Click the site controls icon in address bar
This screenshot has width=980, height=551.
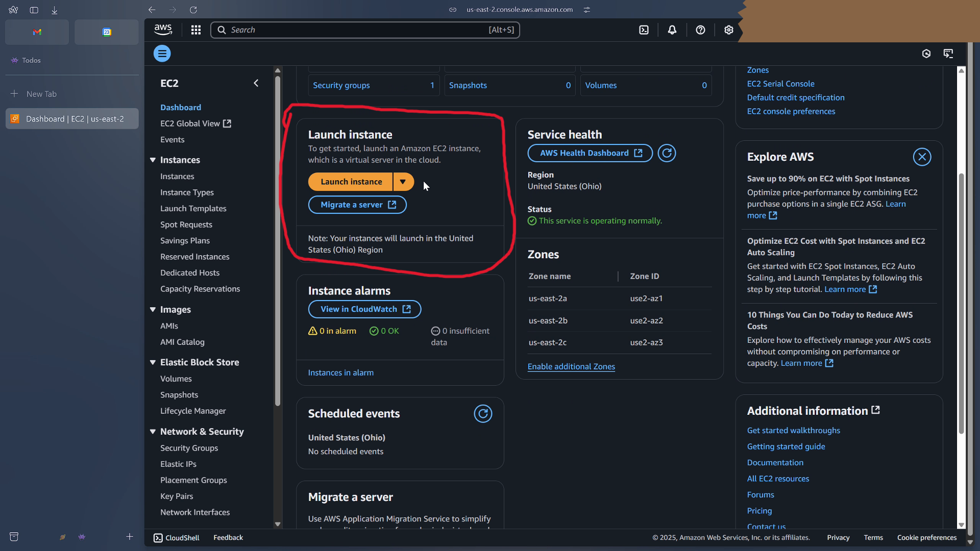click(x=587, y=10)
